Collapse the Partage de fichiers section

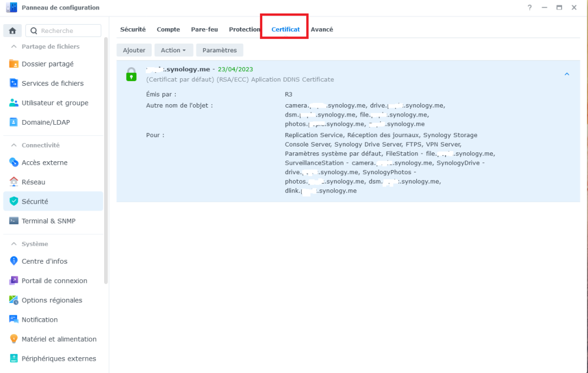(14, 46)
